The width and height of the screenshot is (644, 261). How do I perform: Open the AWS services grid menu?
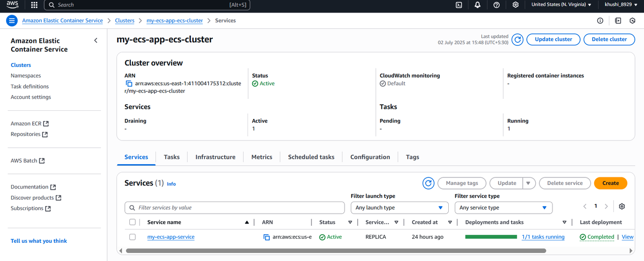click(34, 5)
